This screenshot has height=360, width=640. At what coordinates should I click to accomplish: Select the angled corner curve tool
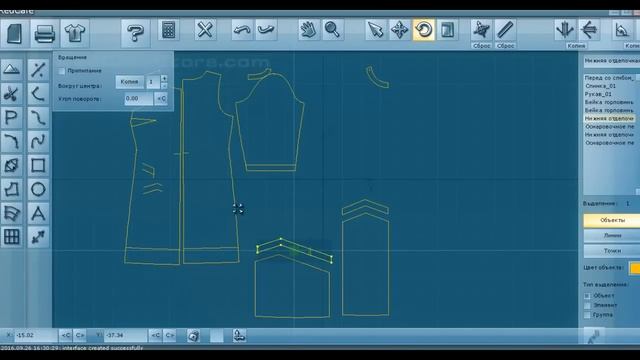coord(38,94)
